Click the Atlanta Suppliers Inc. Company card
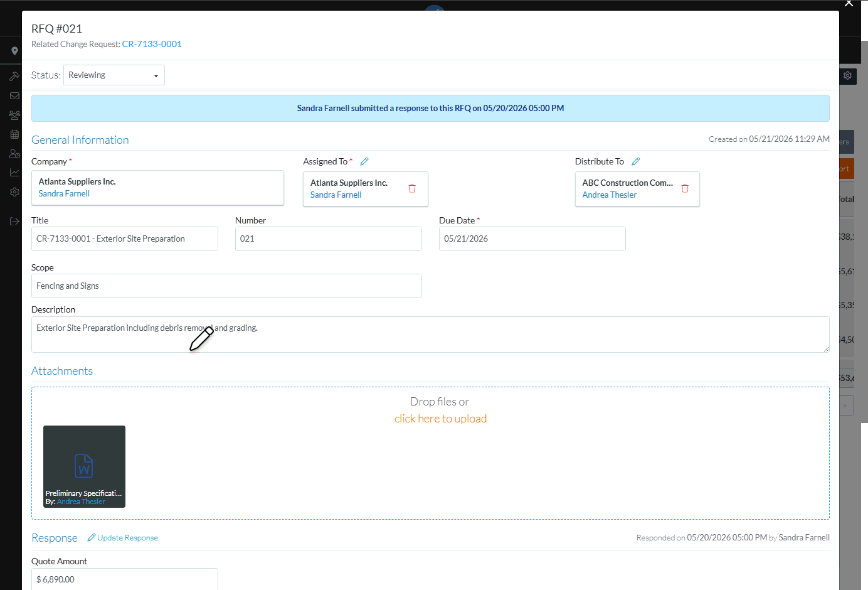Screen dimensions: 868x590 point(157,188)
